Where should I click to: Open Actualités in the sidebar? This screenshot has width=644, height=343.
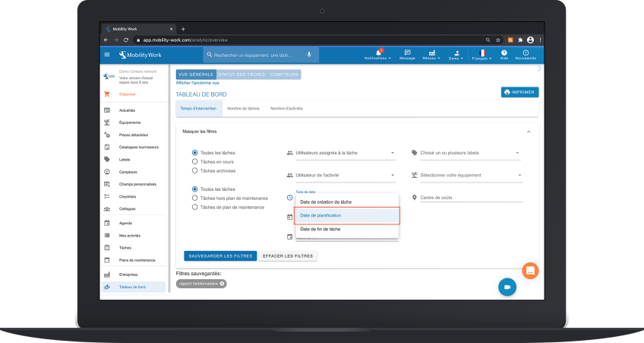pos(127,110)
